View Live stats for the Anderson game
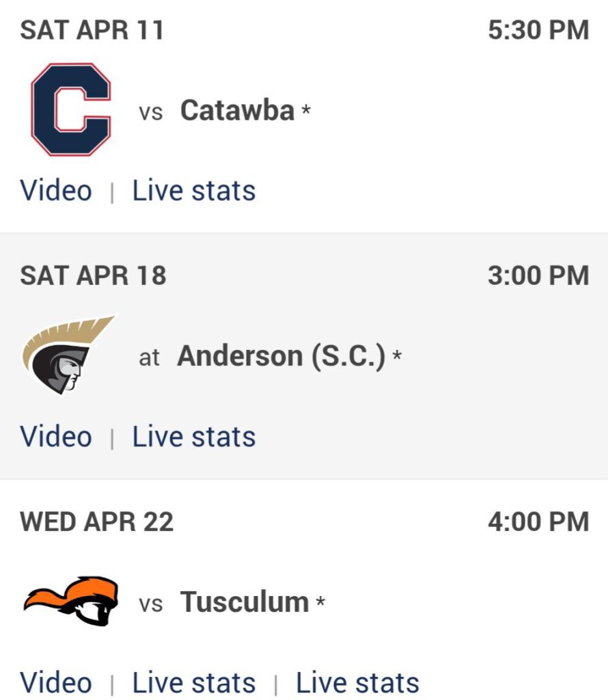 (194, 436)
